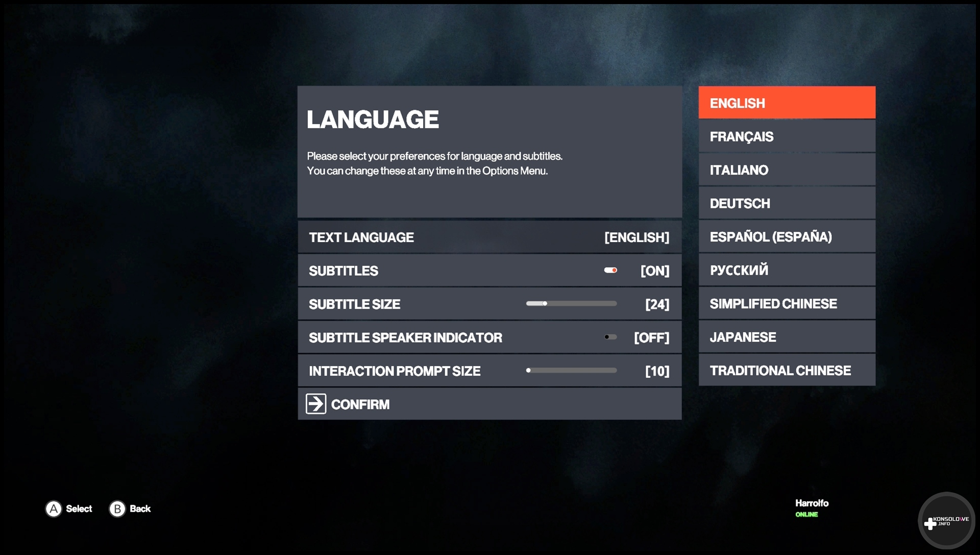Choose Traditional Chinese from the list
Screen dimensions: 980x555
[x=787, y=371]
